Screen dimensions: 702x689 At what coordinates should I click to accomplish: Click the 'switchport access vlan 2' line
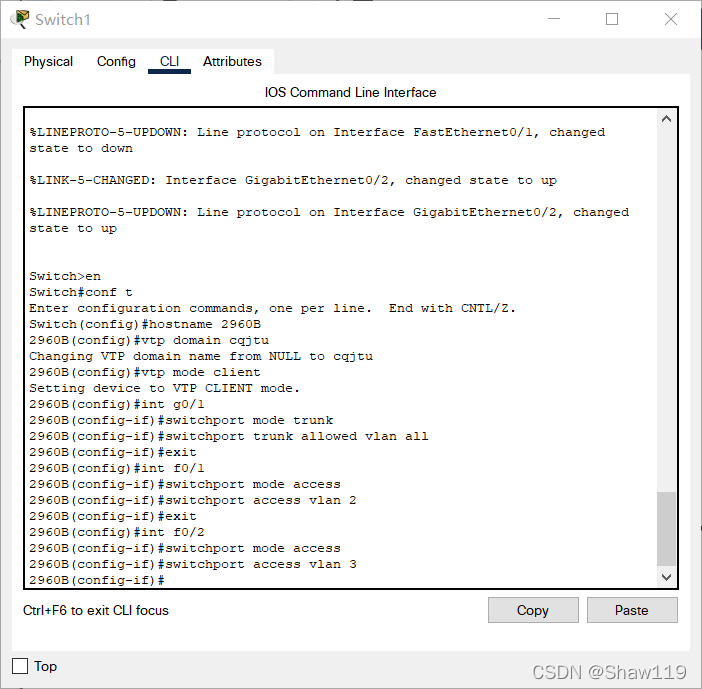tap(193, 500)
